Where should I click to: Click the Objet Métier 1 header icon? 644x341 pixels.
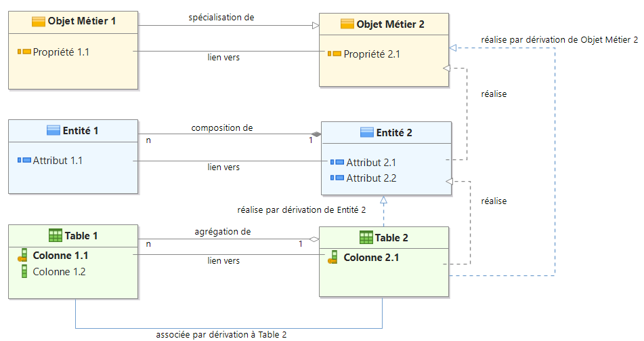tap(39, 21)
